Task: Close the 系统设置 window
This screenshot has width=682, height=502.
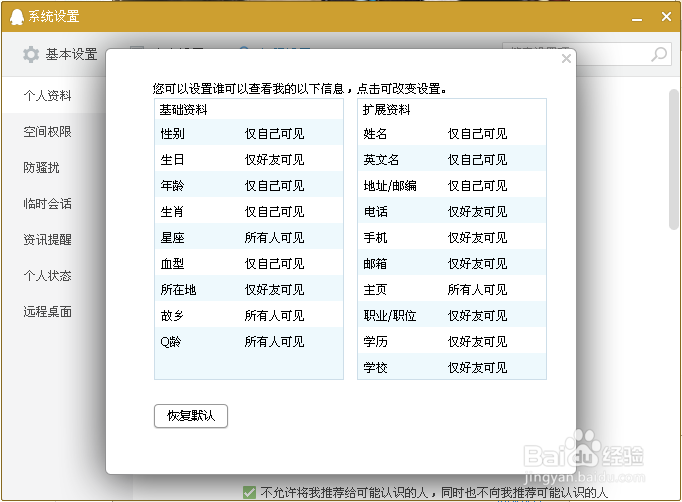Action: tap(666, 17)
